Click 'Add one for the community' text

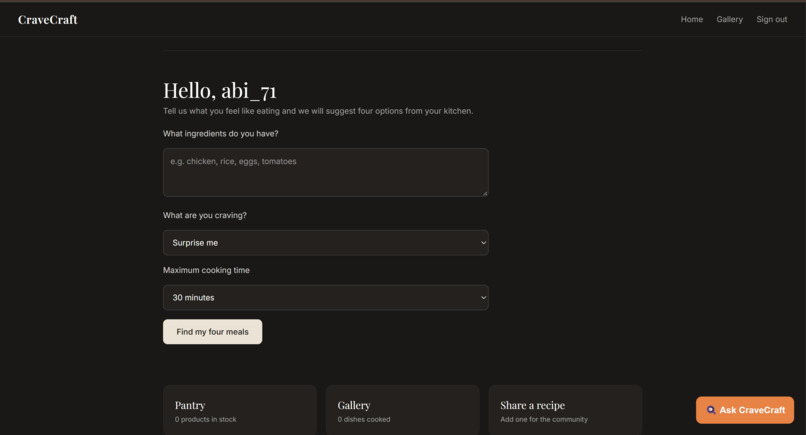(x=544, y=420)
